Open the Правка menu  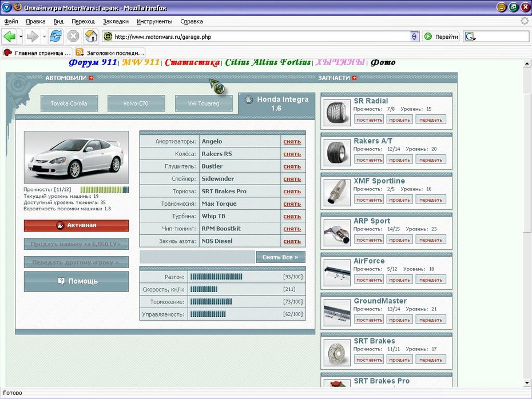pos(35,21)
